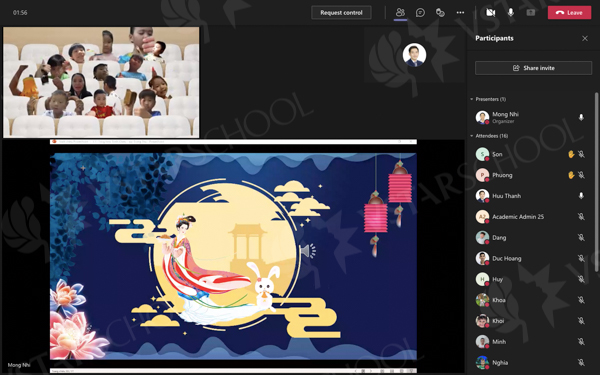Click Duc Hoang's muted mic icon

[x=581, y=259]
